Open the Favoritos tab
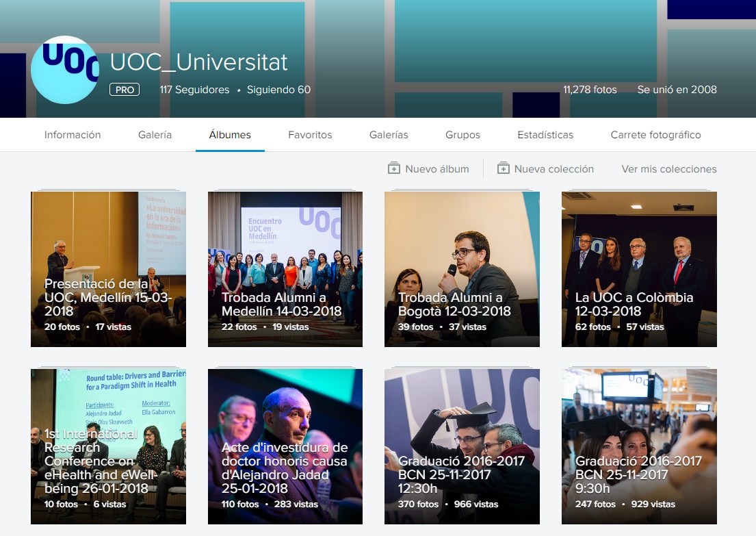756x536 pixels. coord(310,135)
